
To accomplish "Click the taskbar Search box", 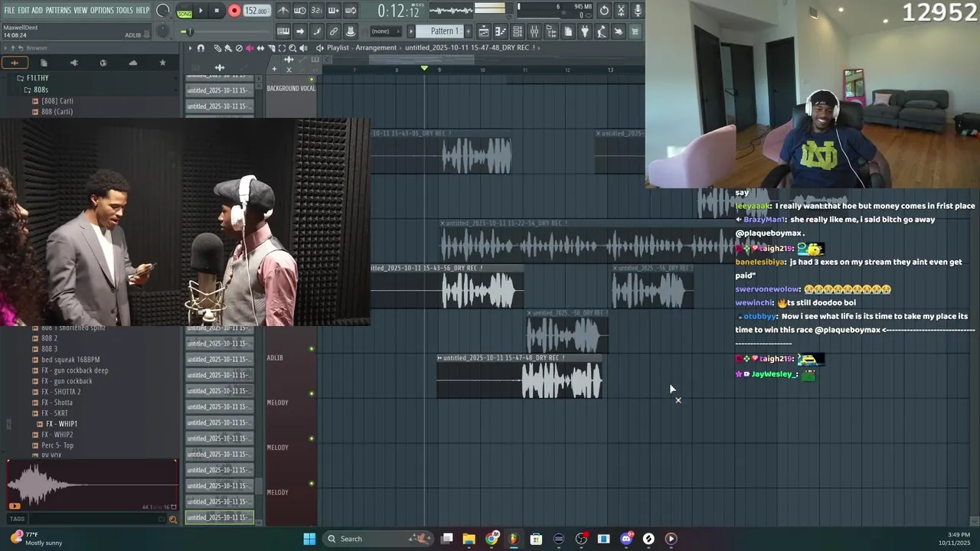I will click(x=377, y=539).
